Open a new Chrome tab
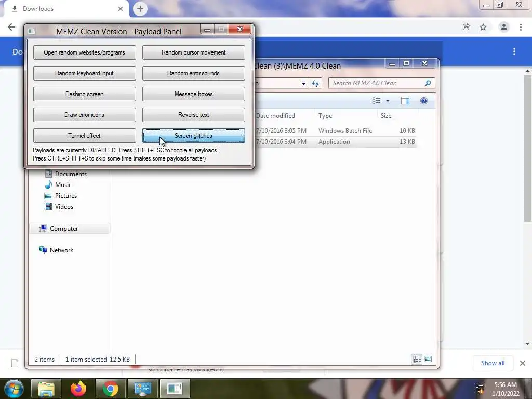The width and height of the screenshot is (532, 399). (x=140, y=9)
